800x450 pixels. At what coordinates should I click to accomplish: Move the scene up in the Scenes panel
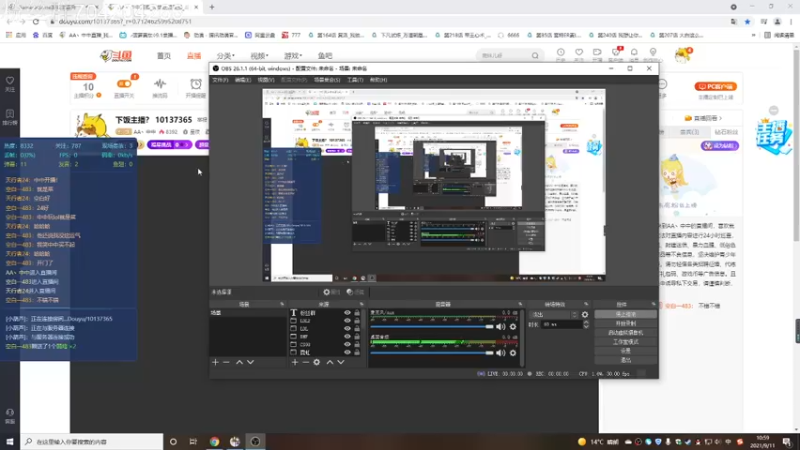pyautogui.click(x=239, y=362)
